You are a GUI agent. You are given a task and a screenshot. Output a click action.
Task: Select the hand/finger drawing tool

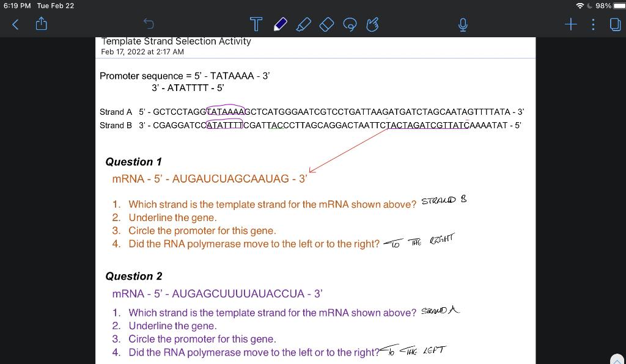click(372, 24)
